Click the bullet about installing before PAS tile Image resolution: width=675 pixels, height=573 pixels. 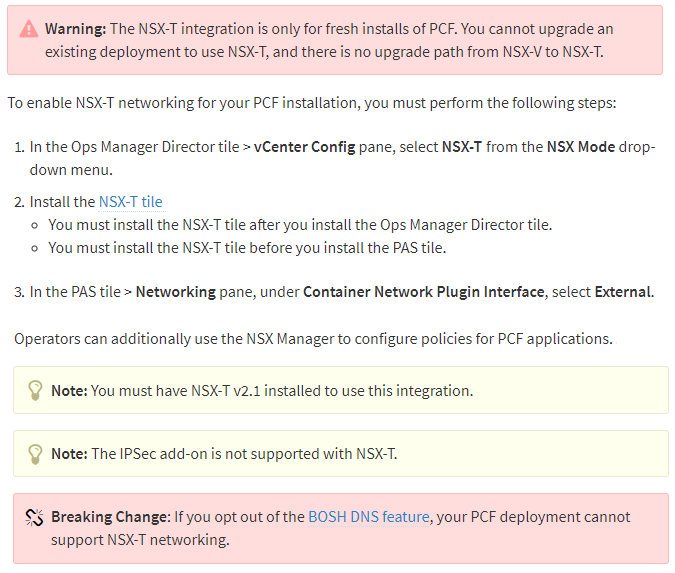pos(247,248)
